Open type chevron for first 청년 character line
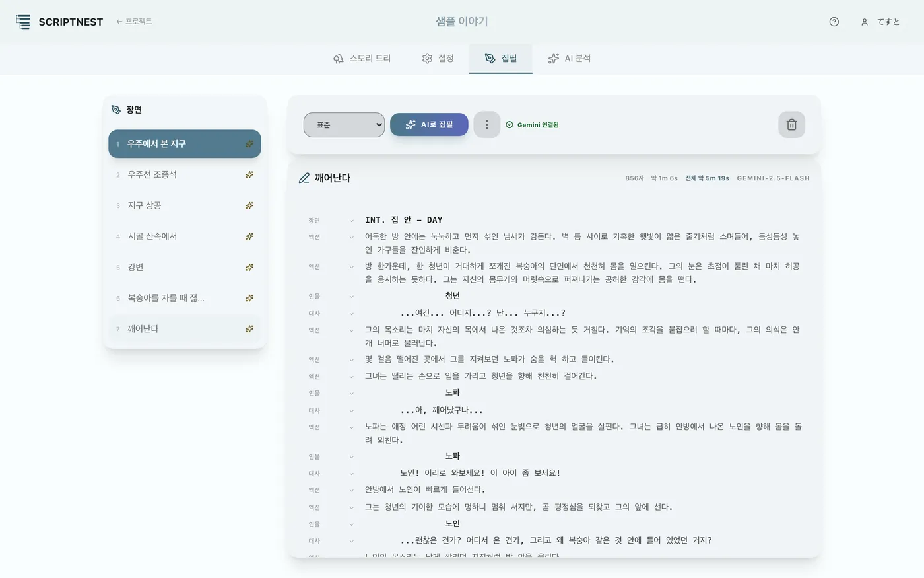This screenshot has width=924, height=578. coord(351,297)
